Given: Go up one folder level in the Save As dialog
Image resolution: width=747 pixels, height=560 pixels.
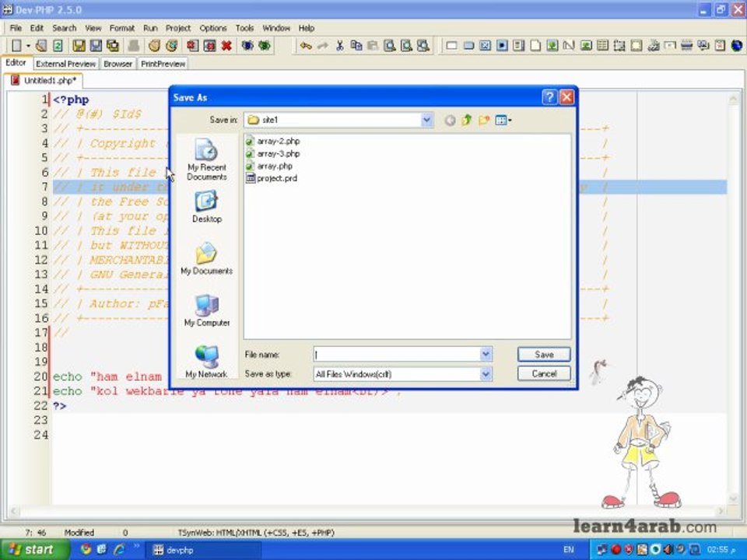Looking at the screenshot, I should tap(466, 120).
